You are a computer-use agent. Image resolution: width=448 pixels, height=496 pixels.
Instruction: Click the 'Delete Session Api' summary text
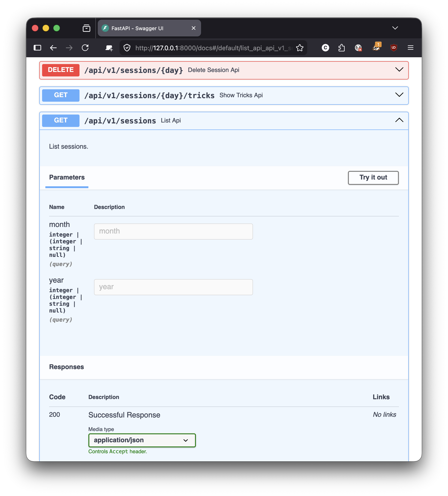(213, 70)
